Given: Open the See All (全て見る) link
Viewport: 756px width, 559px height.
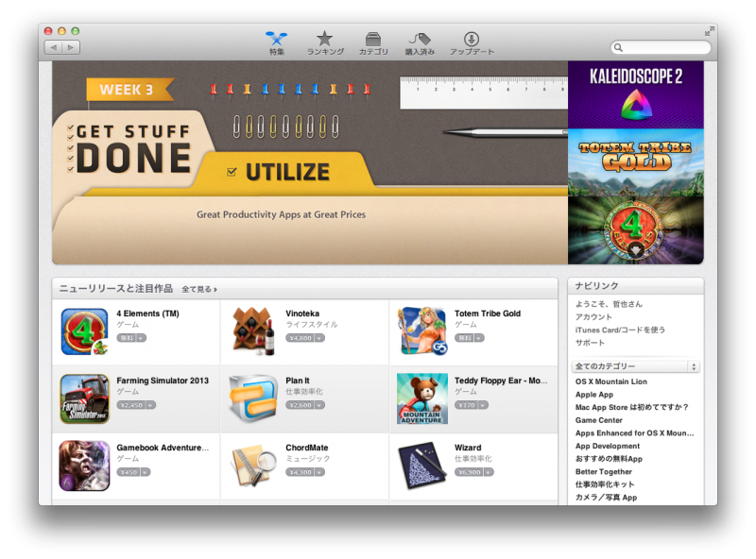Looking at the screenshot, I should pos(199,289).
